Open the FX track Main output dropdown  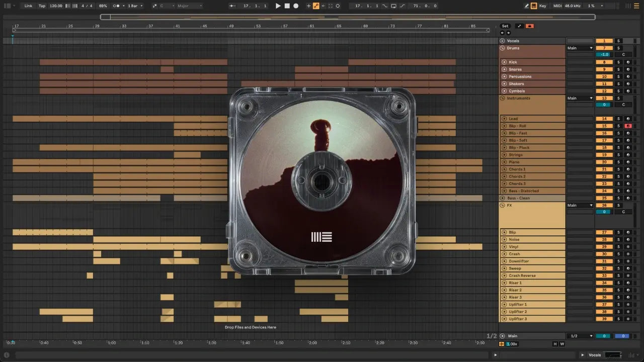(x=580, y=206)
